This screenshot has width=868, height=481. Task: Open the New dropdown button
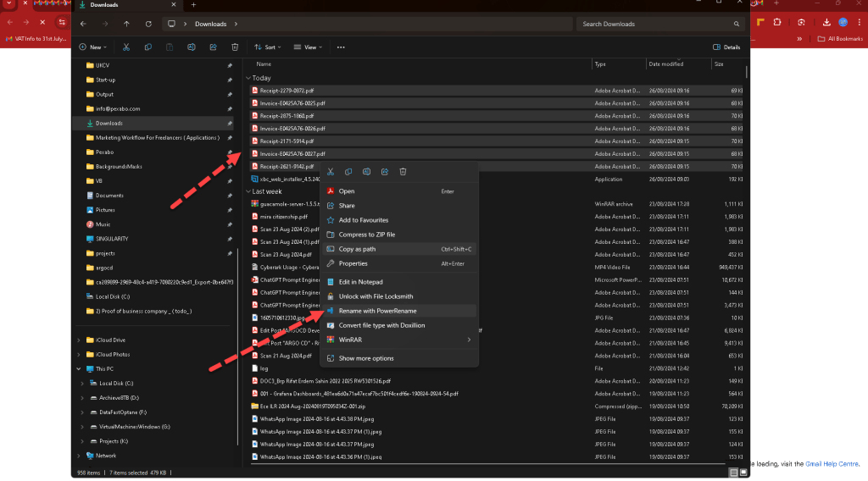tap(93, 47)
